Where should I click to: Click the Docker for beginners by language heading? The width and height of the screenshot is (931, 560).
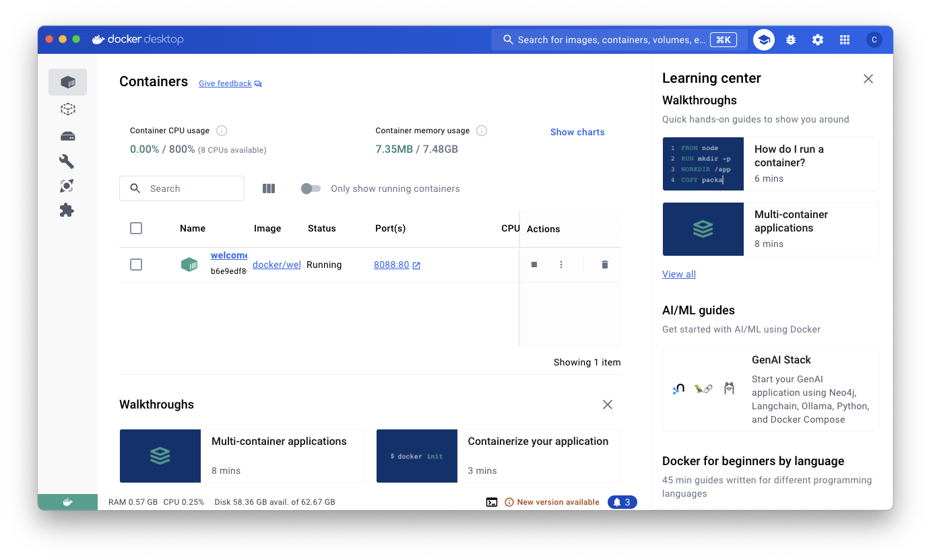[x=753, y=461]
